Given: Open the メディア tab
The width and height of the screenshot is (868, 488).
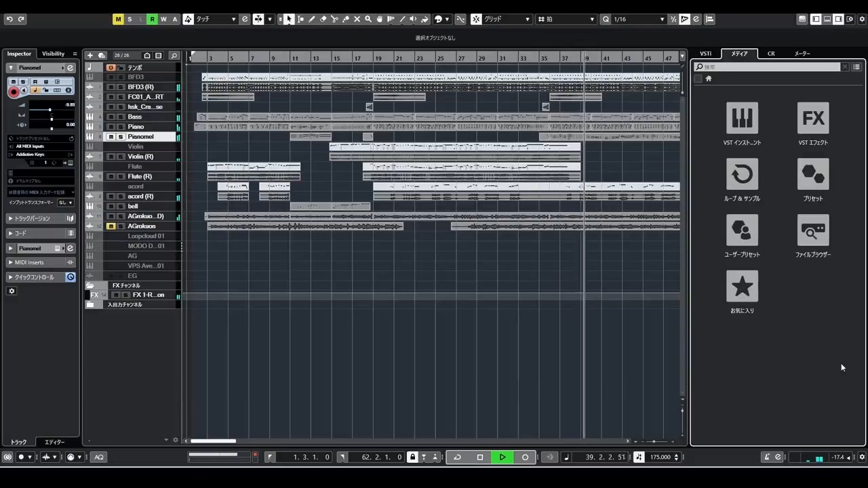Looking at the screenshot, I should pos(739,54).
